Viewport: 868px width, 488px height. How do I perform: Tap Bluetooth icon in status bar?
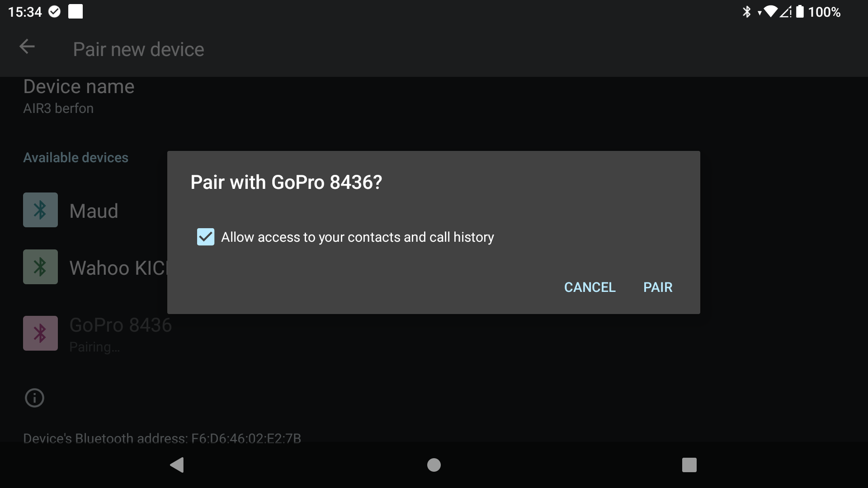[746, 12]
